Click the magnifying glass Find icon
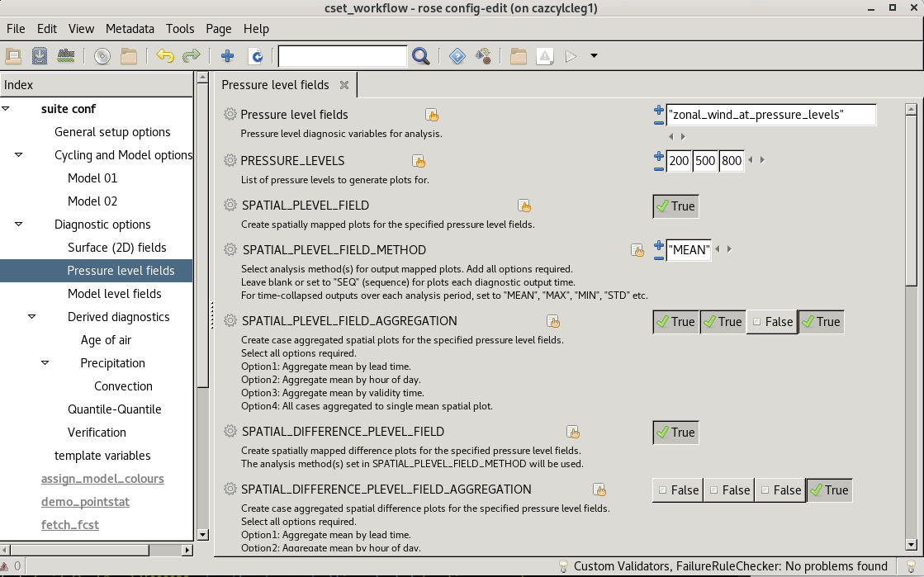 421,56
